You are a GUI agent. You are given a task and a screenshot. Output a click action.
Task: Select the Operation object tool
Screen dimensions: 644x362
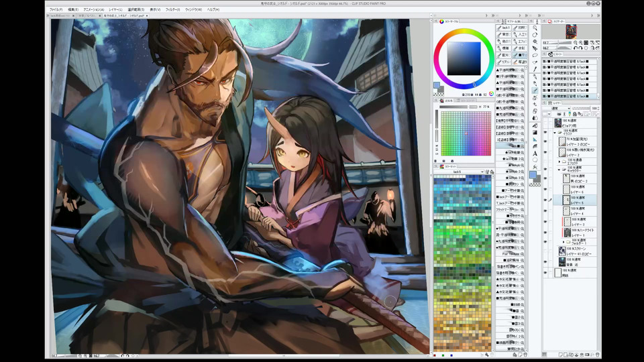535,42
